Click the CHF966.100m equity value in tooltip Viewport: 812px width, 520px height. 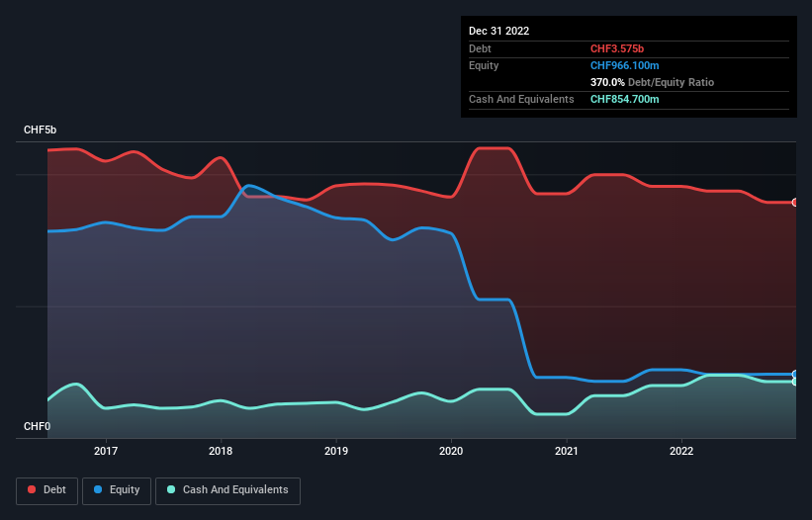624,65
